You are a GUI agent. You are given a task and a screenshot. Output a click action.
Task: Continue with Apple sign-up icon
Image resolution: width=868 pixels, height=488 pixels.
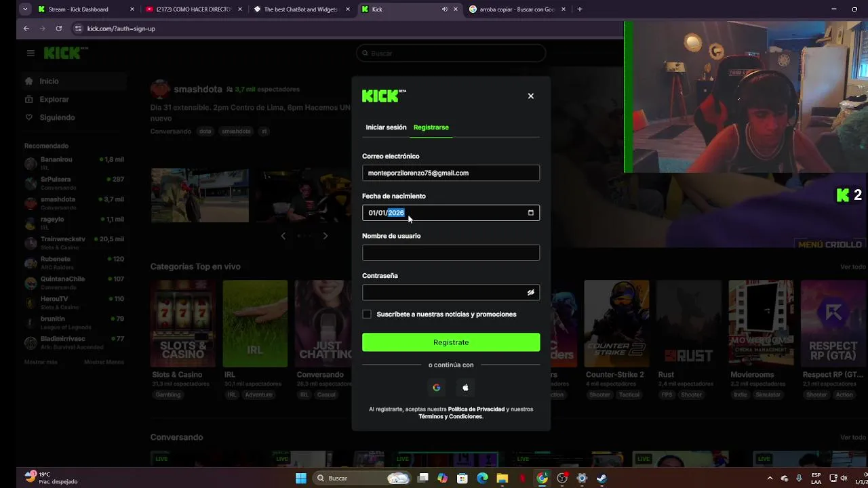[465, 388]
